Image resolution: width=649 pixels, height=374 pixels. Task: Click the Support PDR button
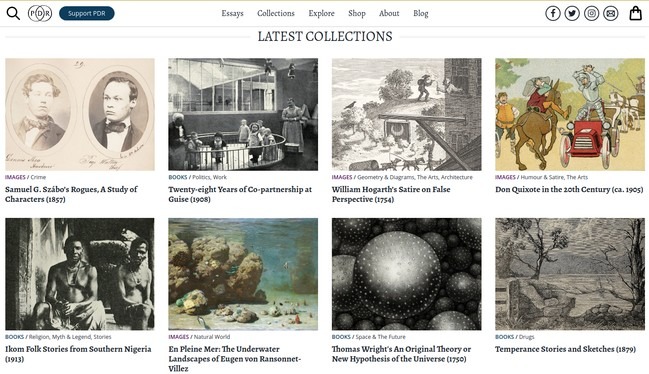tap(87, 13)
